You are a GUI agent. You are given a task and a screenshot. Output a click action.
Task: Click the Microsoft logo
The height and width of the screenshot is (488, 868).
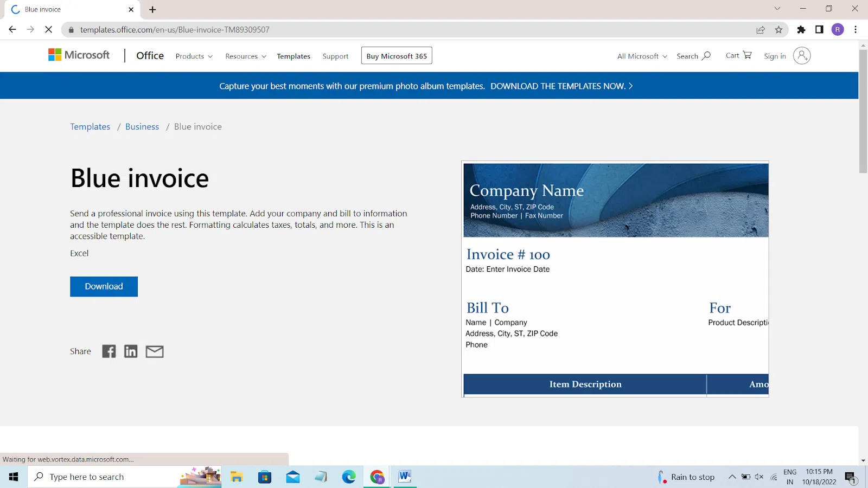pos(79,55)
